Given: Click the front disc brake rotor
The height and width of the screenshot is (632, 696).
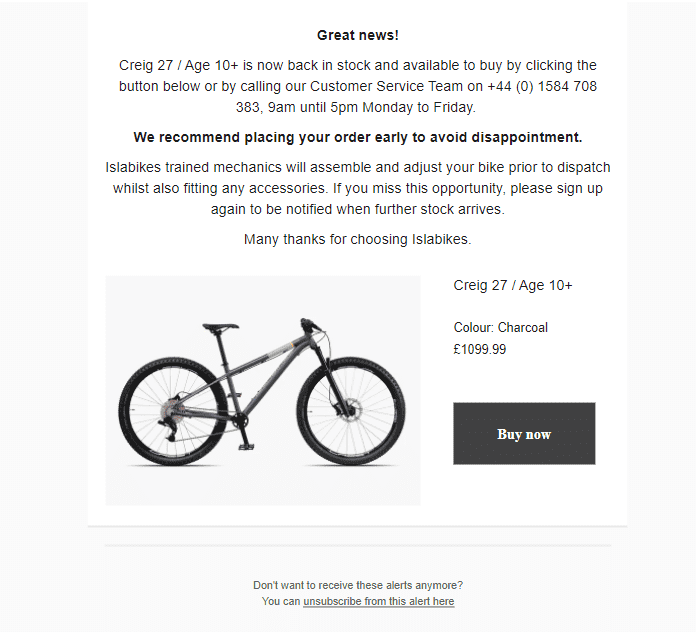Looking at the screenshot, I should [350, 412].
